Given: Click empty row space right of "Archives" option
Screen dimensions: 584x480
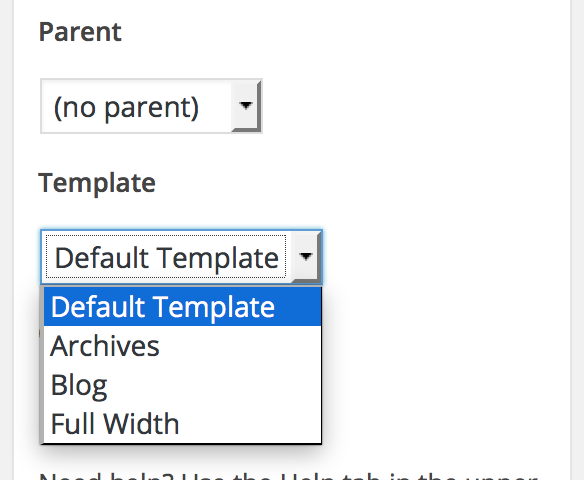Looking at the screenshot, I should click(x=240, y=346).
